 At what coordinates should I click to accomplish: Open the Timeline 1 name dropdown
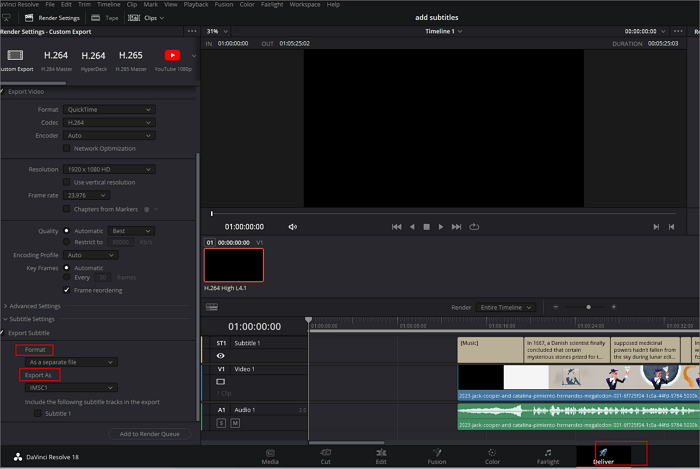443,31
